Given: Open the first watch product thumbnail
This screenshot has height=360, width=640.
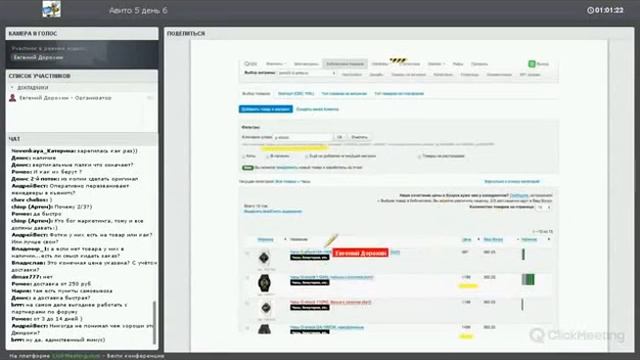Looking at the screenshot, I should [264, 258].
